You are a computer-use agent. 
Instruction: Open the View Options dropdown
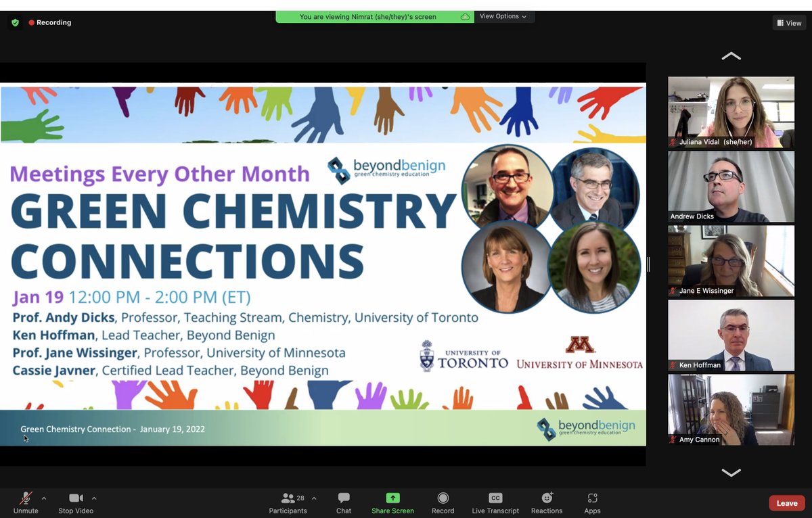[503, 16]
